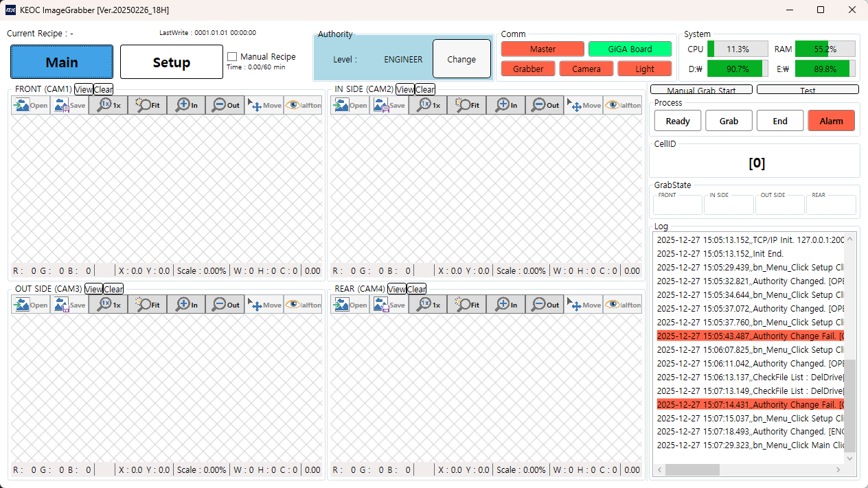Enable the Manual Recipe checkbox
The width and height of the screenshot is (868, 488).
(232, 57)
